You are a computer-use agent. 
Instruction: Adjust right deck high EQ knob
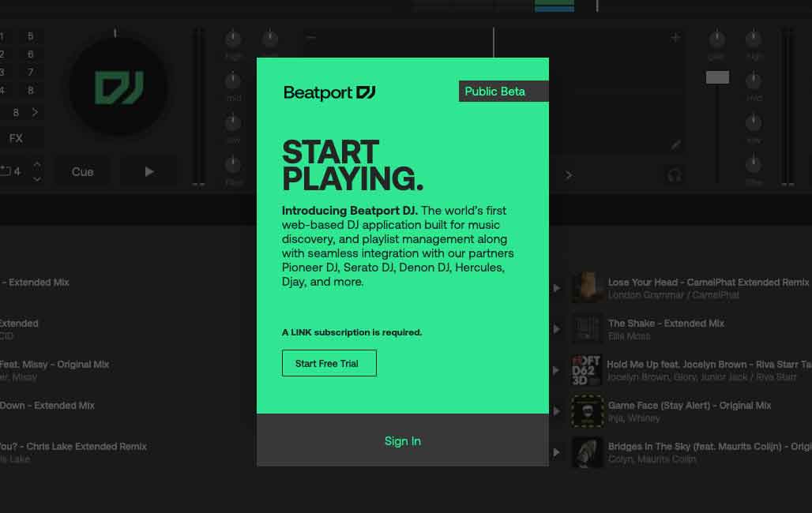[754, 39]
